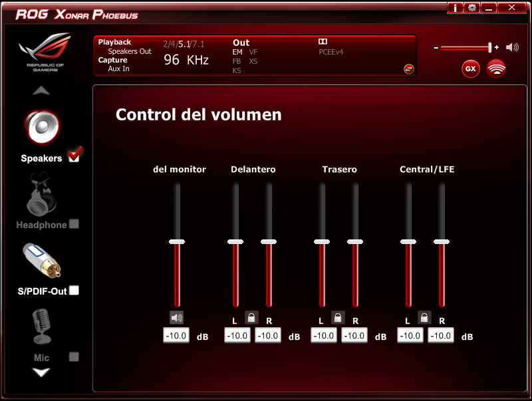Toggle the Trasero L/R lock
This screenshot has height=401, width=532.
pyautogui.click(x=338, y=318)
